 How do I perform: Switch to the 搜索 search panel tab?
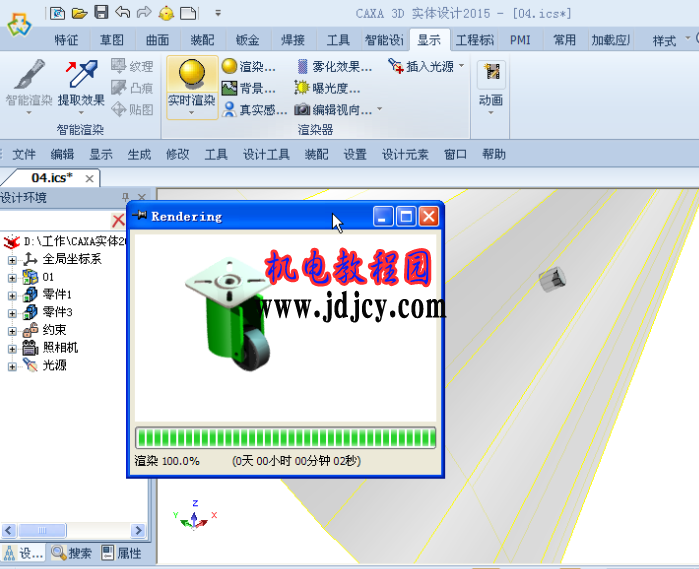(x=71, y=553)
